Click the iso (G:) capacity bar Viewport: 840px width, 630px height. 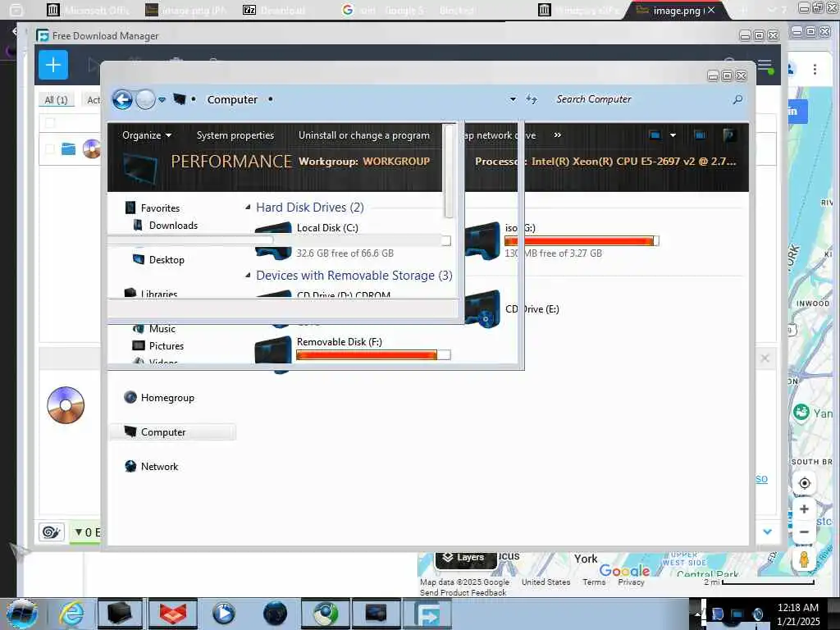pos(582,241)
